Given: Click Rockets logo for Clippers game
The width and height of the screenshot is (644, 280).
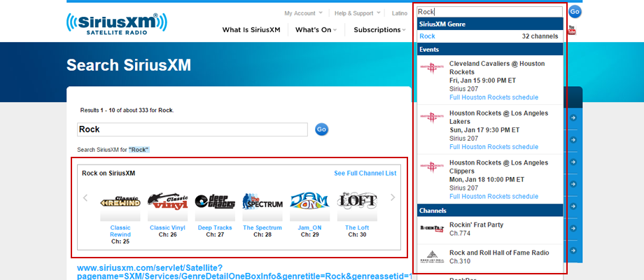Looking at the screenshot, I should tap(432, 167).
